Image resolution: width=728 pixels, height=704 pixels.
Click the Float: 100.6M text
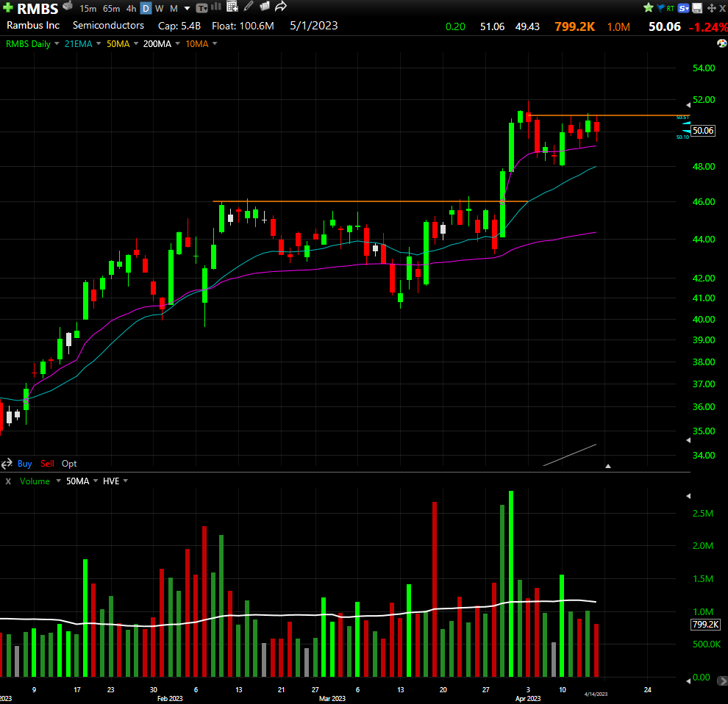click(243, 26)
